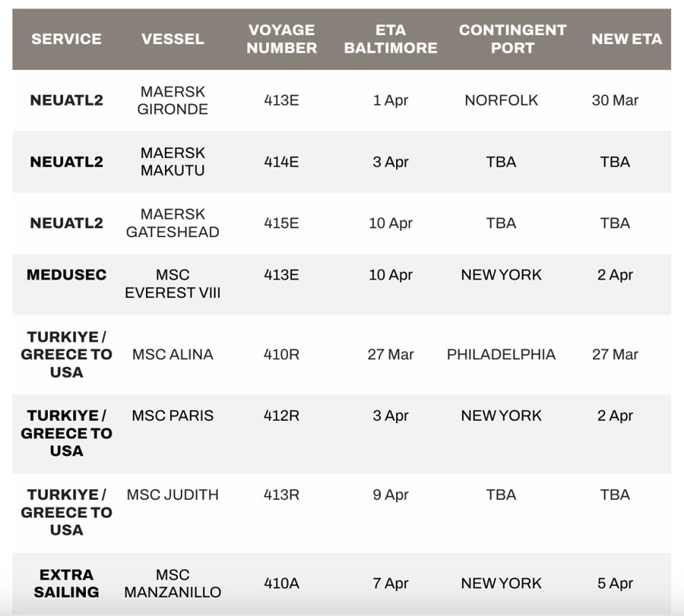The image size is (684, 616).
Task: Click the 30 Mar new ETA value
Action: point(615,100)
